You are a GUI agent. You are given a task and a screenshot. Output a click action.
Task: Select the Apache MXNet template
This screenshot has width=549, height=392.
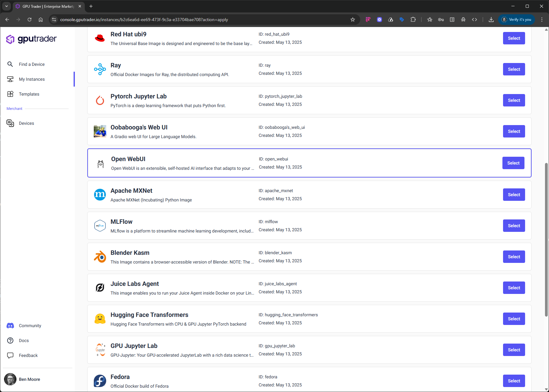514,195
